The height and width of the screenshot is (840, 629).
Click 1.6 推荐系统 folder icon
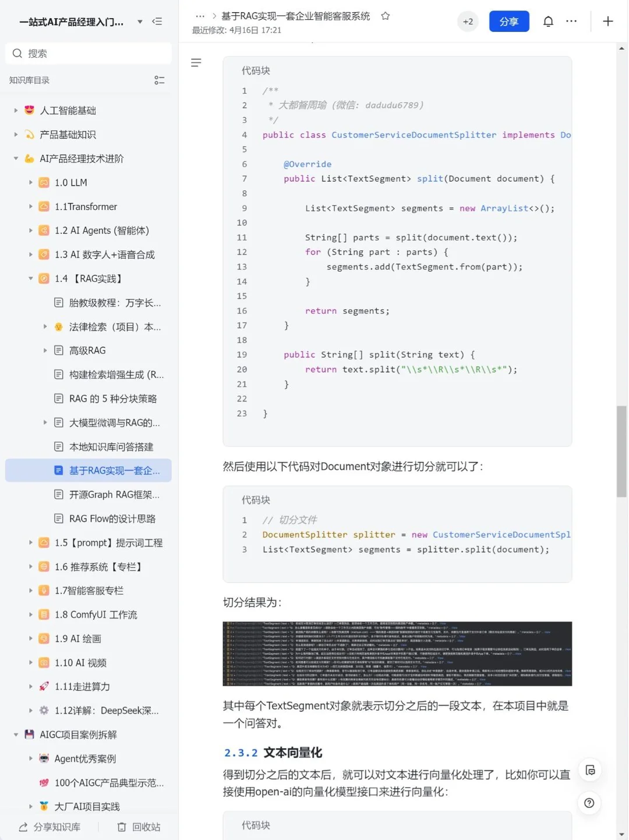point(44,566)
